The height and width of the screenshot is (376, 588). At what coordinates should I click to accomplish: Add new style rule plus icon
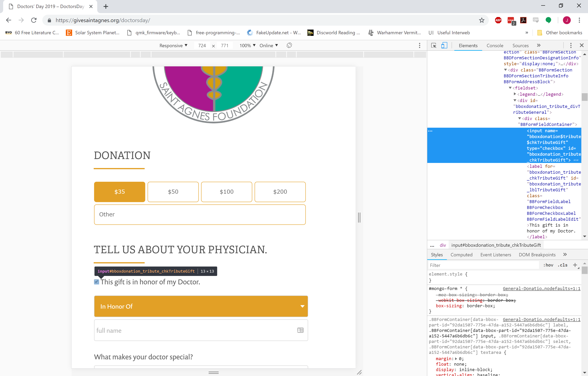coord(575,265)
